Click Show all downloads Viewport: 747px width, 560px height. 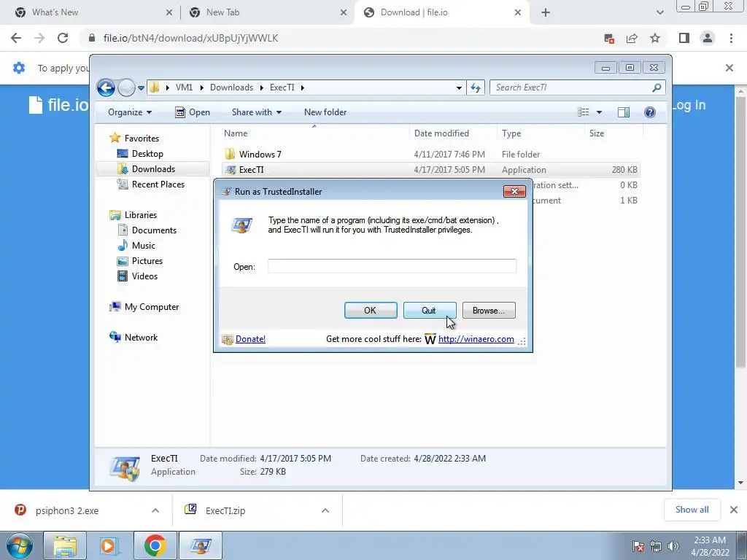pos(692,510)
